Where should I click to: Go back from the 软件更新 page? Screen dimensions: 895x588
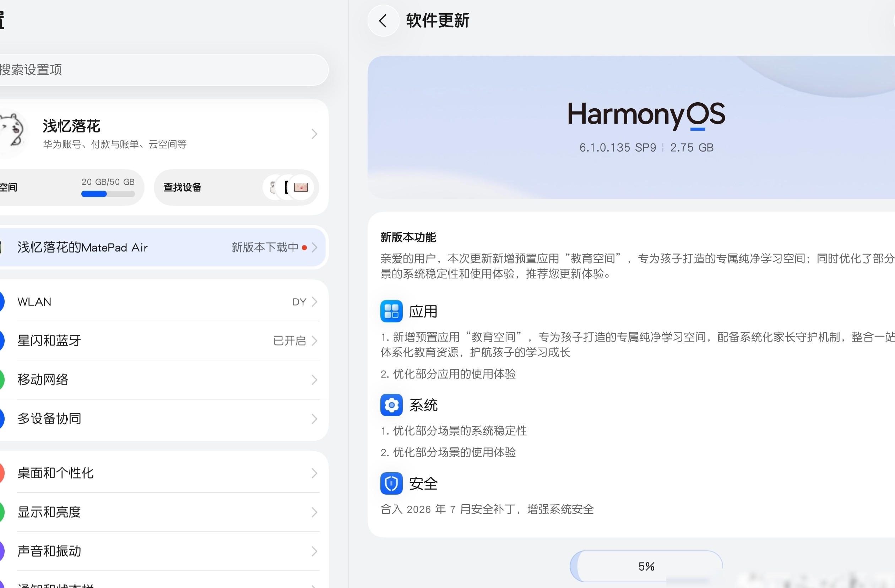(383, 21)
